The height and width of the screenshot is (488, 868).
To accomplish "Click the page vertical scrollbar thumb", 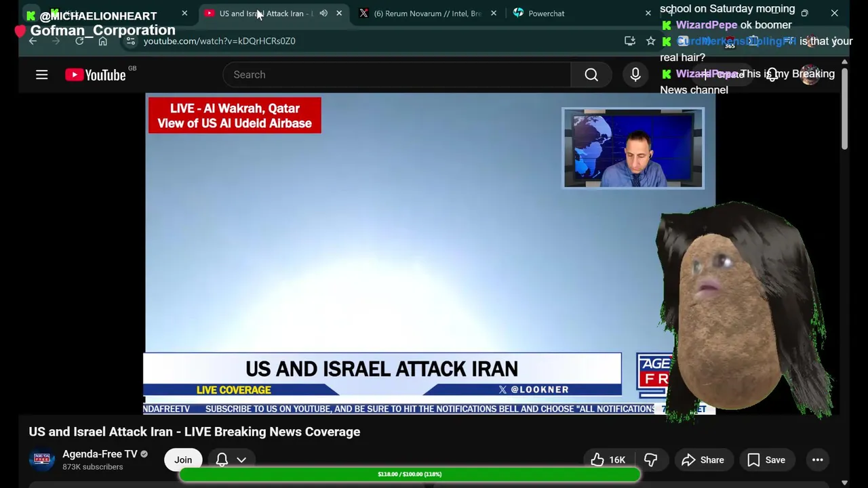I will coord(844,108).
